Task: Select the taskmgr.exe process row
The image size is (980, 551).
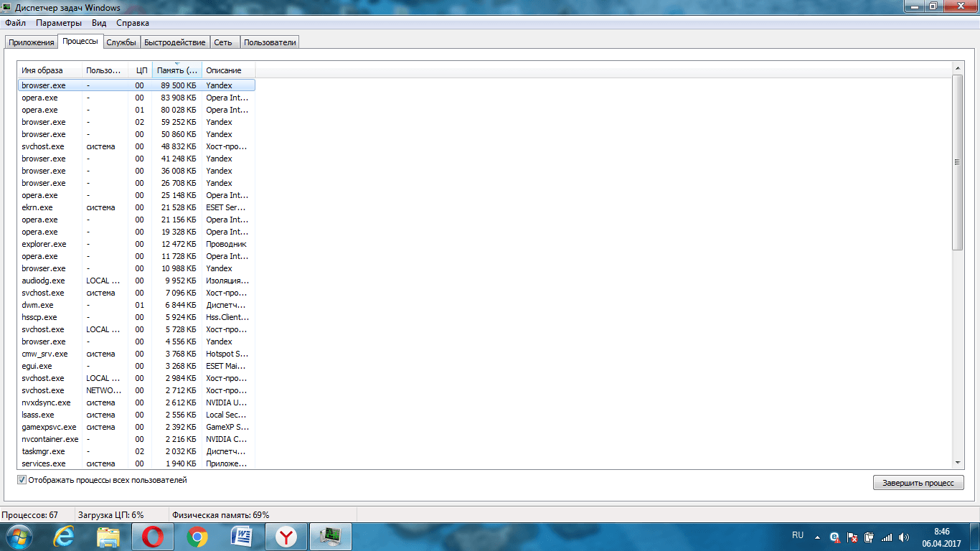Action: point(136,451)
